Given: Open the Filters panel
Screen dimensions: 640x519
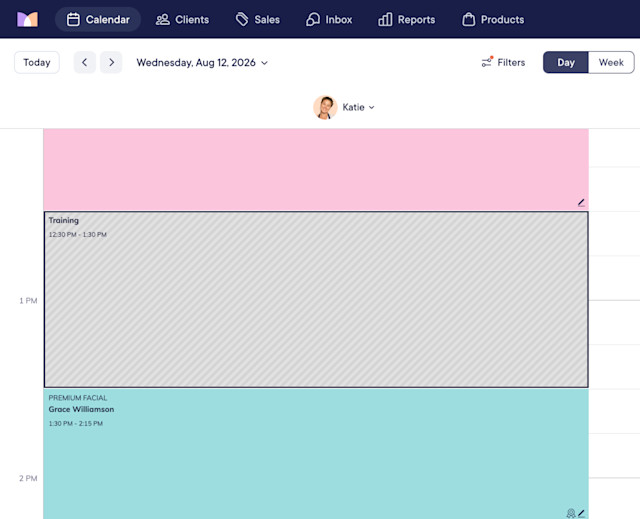Looking at the screenshot, I should coord(503,62).
